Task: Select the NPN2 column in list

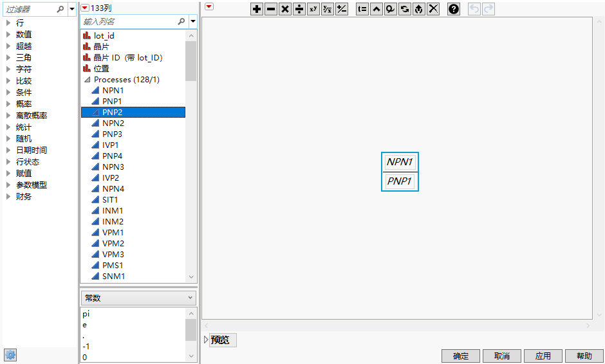Action: pyautogui.click(x=133, y=123)
